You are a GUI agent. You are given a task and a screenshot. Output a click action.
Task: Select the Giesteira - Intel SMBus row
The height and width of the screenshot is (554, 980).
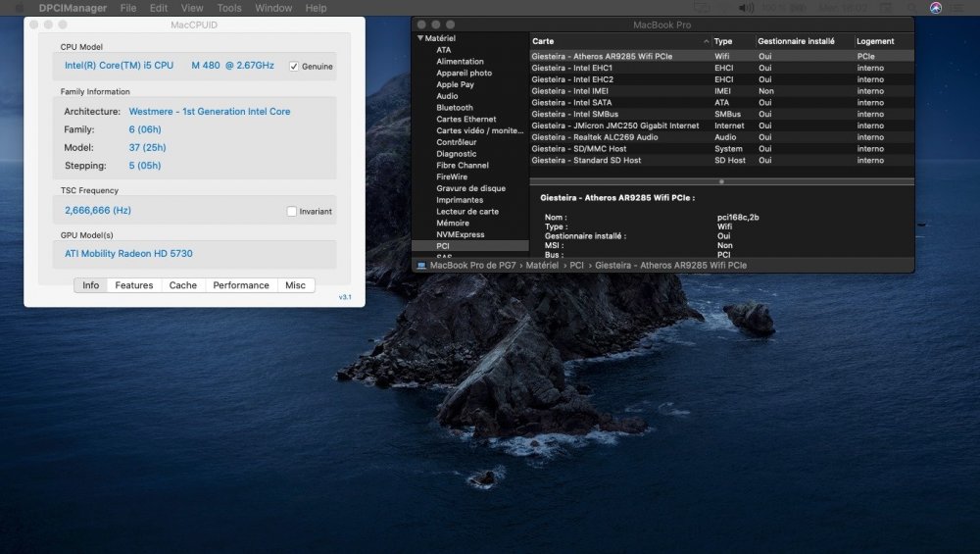point(722,114)
